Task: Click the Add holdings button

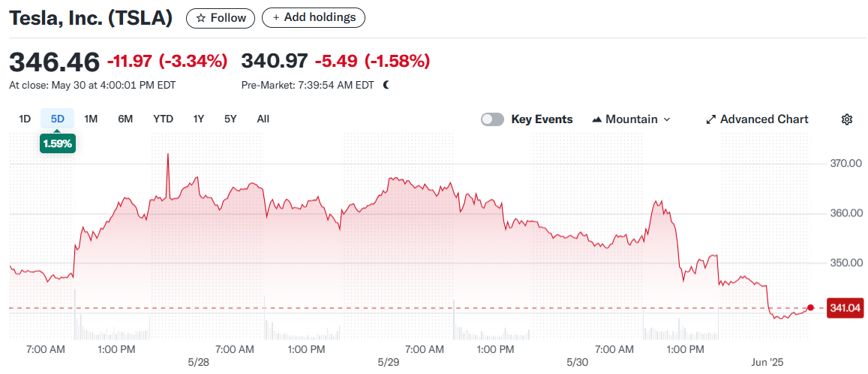Action: (314, 17)
